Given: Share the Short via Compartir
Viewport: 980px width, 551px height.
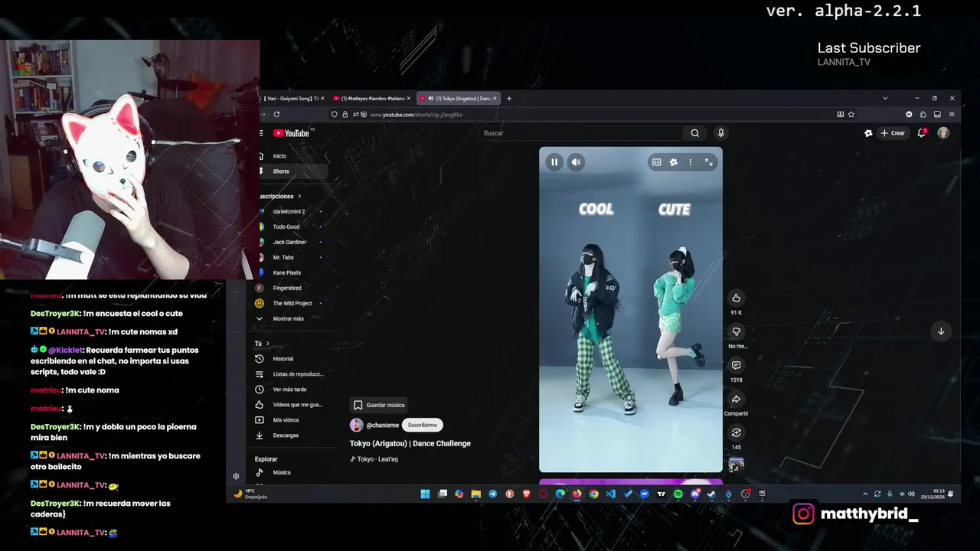Looking at the screenshot, I should click(736, 399).
